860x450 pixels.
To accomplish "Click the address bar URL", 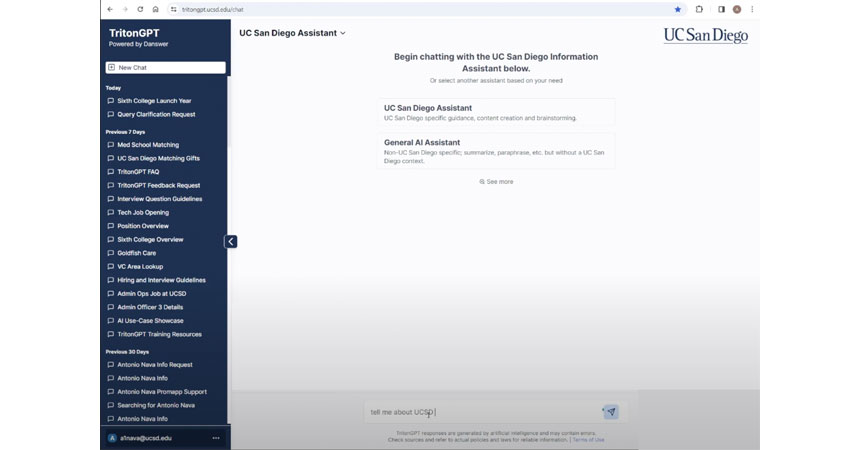I will [x=213, y=9].
